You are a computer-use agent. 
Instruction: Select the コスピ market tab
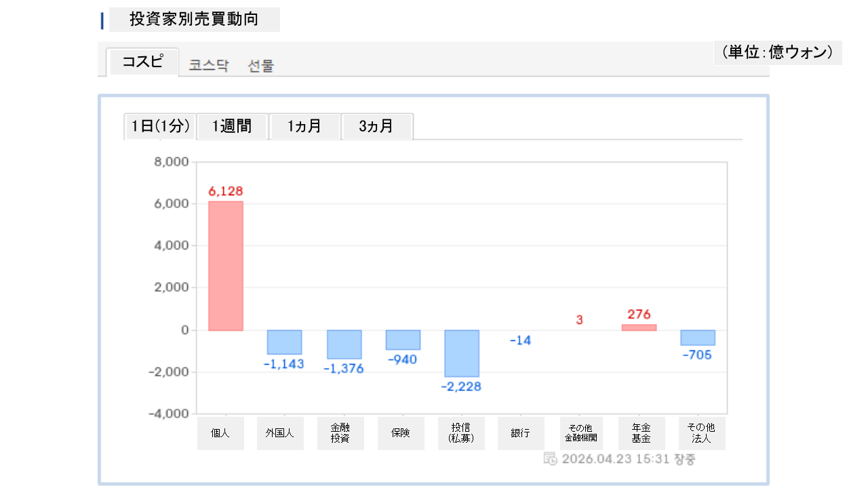pos(142,62)
